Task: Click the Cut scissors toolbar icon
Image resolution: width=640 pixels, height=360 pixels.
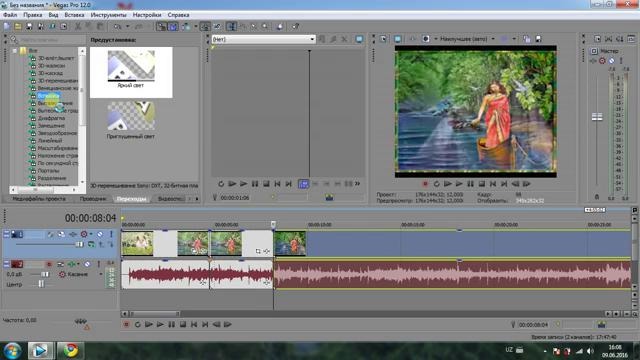Action: point(78,27)
